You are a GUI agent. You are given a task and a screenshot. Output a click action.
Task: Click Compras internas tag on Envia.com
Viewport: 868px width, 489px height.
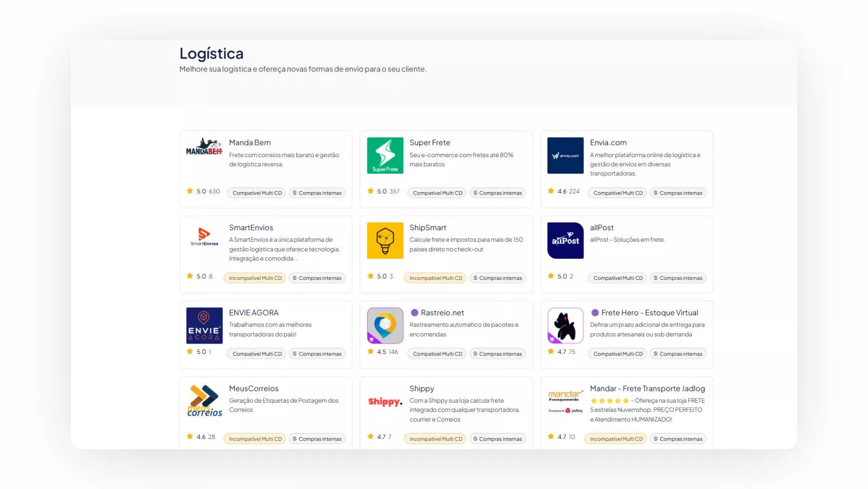678,193
